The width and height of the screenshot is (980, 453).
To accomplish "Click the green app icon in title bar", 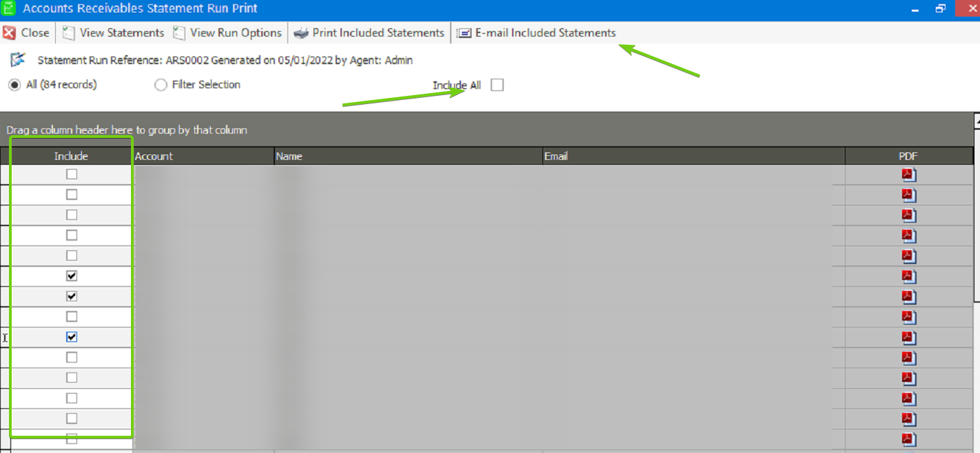I will pos(10,9).
